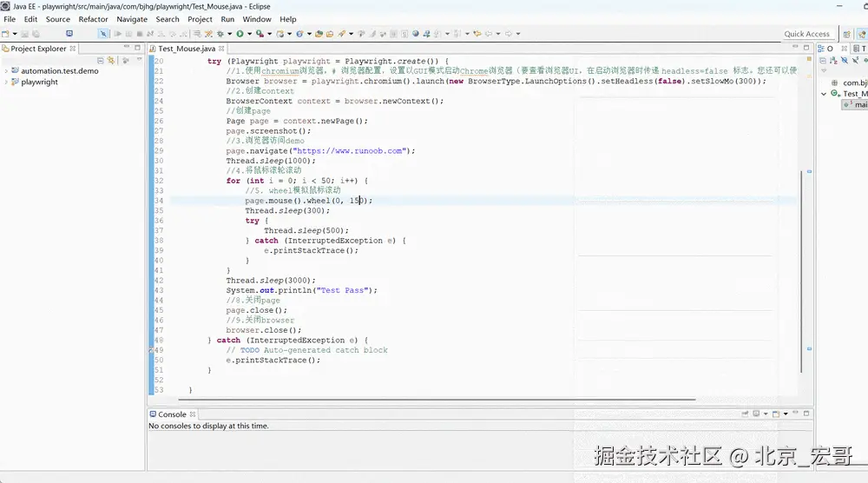Toggle Hide Fields in Outline view

pyautogui.click(x=845, y=61)
